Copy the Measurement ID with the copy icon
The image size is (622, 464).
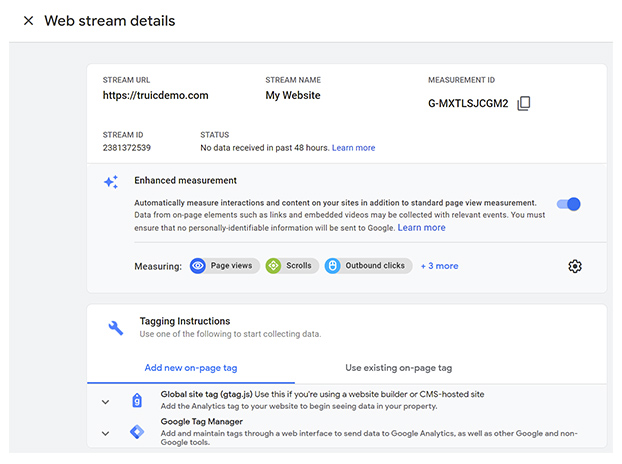click(x=524, y=103)
